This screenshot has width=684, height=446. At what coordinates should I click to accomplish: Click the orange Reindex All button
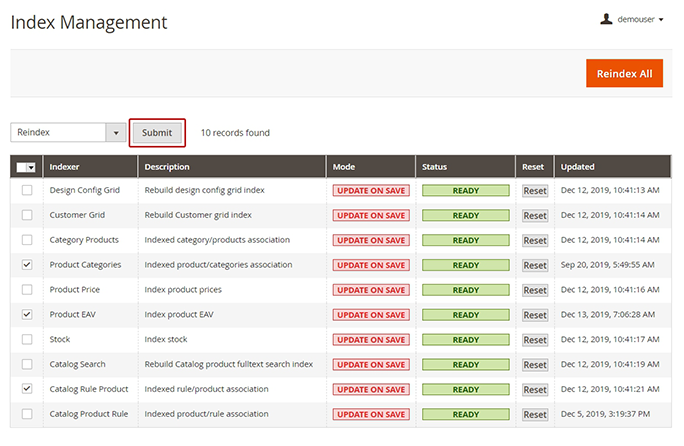624,73
